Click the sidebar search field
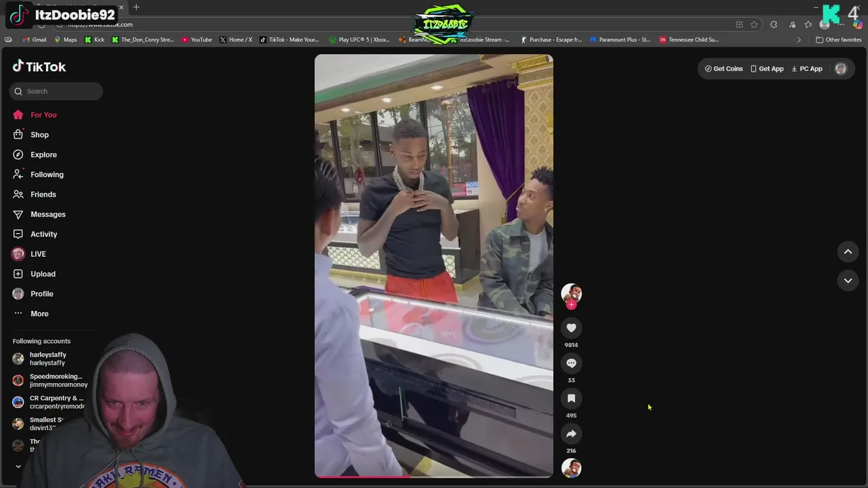The image size is (868, 488). coord(56,91)
